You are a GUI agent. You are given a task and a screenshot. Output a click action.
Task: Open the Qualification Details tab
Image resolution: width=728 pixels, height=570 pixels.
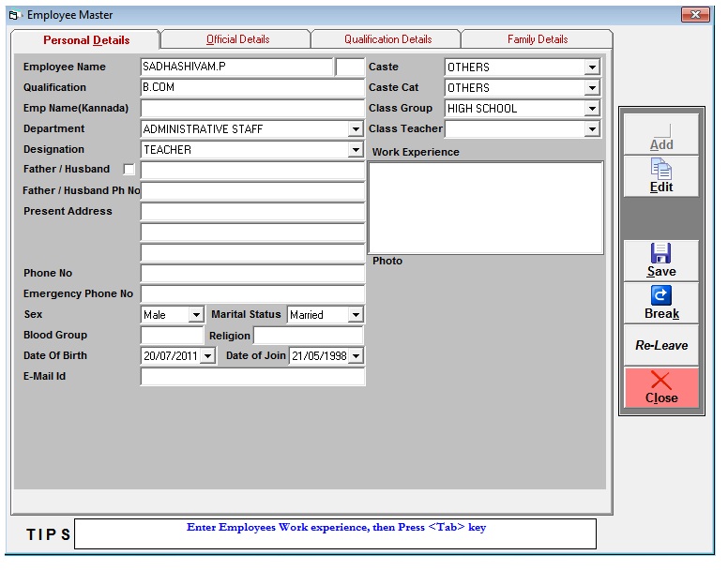(x=387, y=39)
